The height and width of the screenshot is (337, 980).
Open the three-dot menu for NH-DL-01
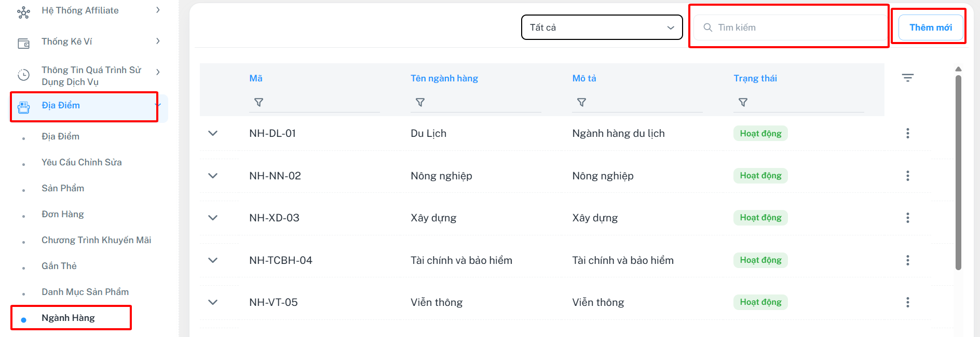click(x=907, y=133)
